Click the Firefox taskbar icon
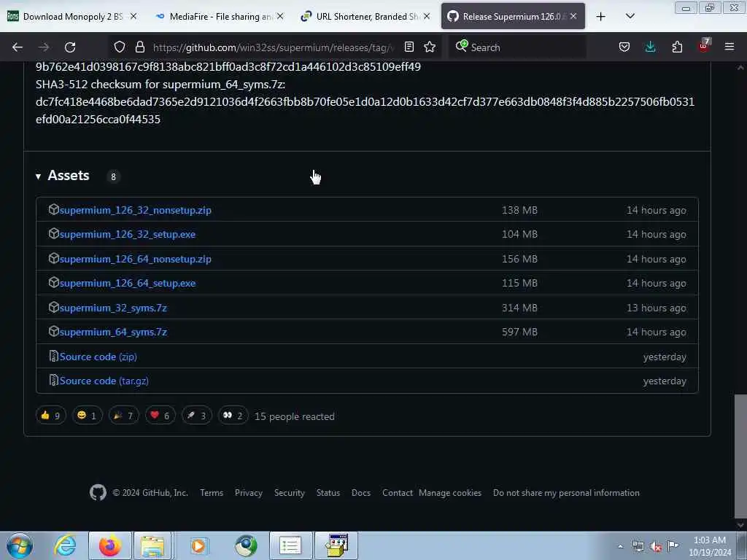 click(x=110, y=545)
